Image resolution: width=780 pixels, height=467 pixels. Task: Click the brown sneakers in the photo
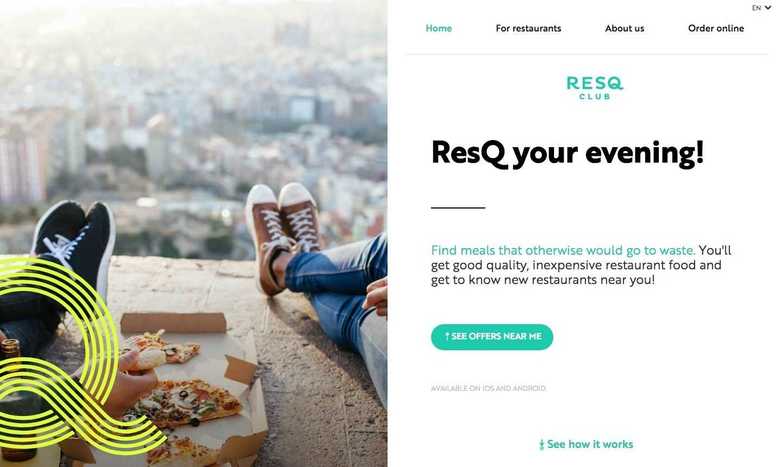283,236
